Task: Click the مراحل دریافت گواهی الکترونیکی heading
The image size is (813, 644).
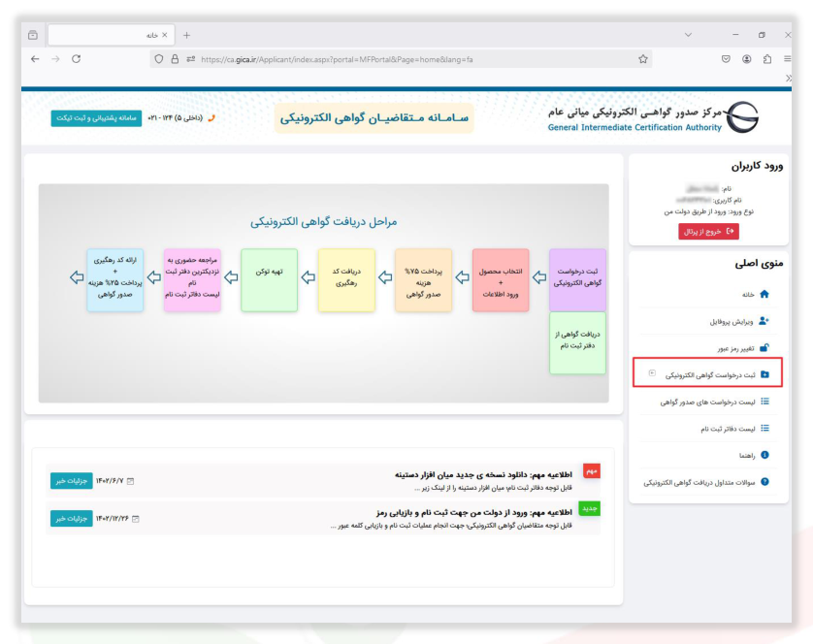Action: point(323,222)
